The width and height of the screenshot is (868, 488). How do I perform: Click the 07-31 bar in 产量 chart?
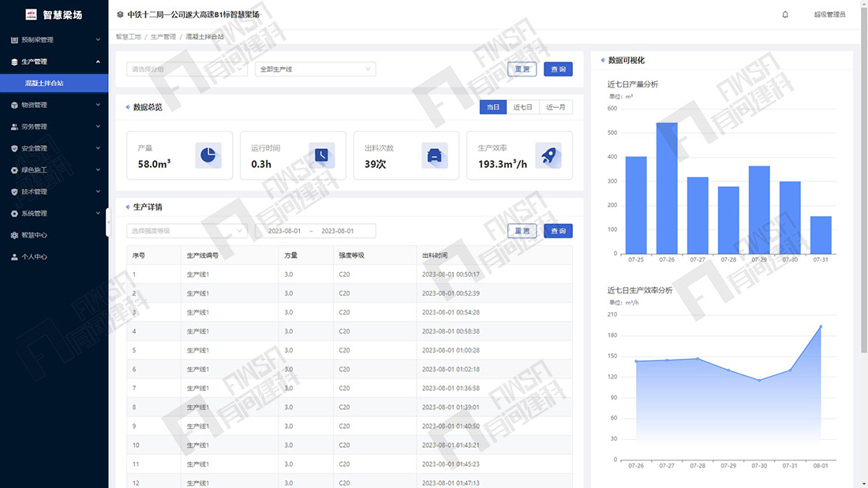(821, 235)
